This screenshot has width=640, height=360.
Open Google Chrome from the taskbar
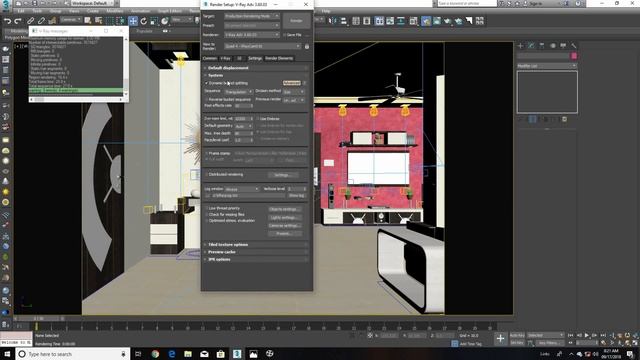click(x=155, y=354)
